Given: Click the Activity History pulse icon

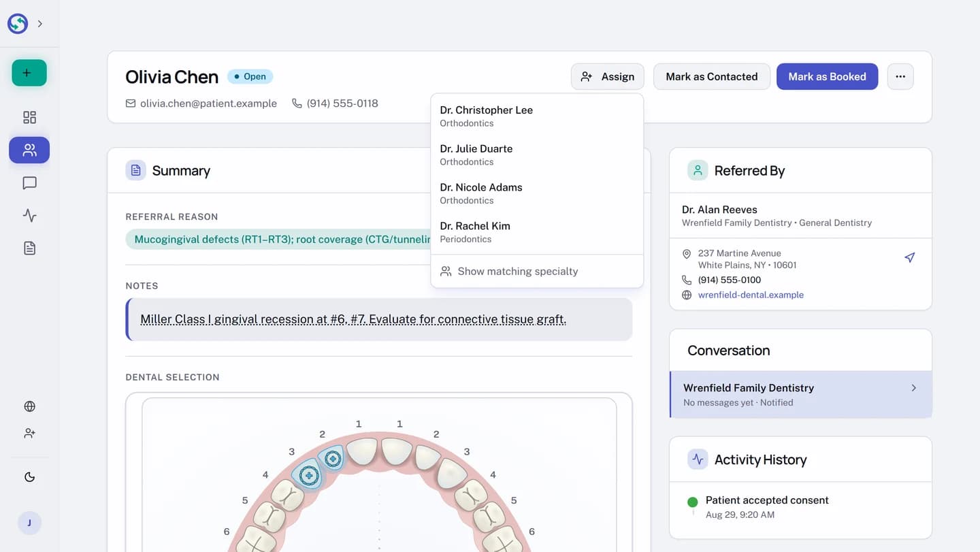Looking at the screenshot, I should click(698, 459).
